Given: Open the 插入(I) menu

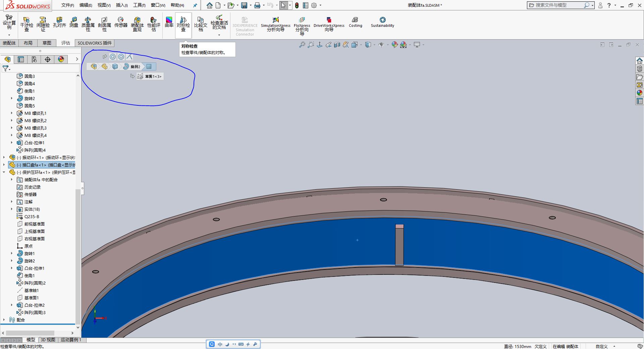Looking at the screenshot, I should tap(122, 5).
